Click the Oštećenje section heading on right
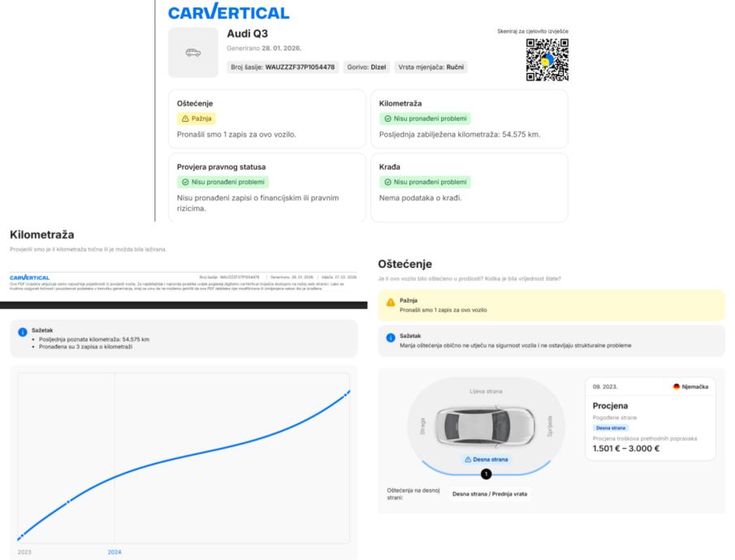 tap(405, 265)
